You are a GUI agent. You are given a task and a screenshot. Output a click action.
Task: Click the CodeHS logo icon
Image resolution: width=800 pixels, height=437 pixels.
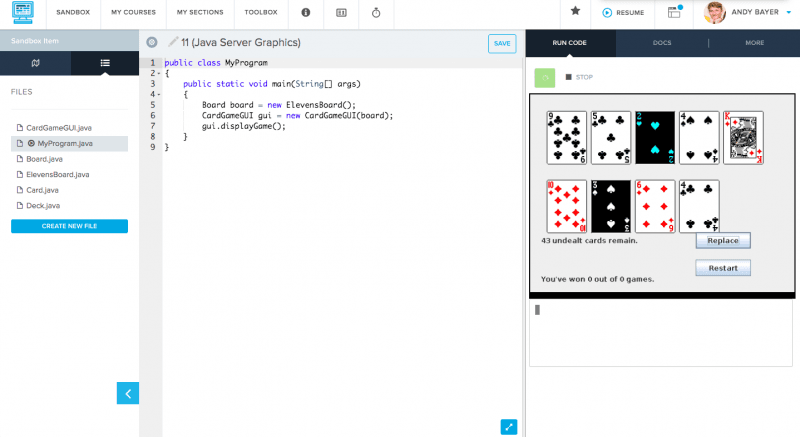point(22,14)
